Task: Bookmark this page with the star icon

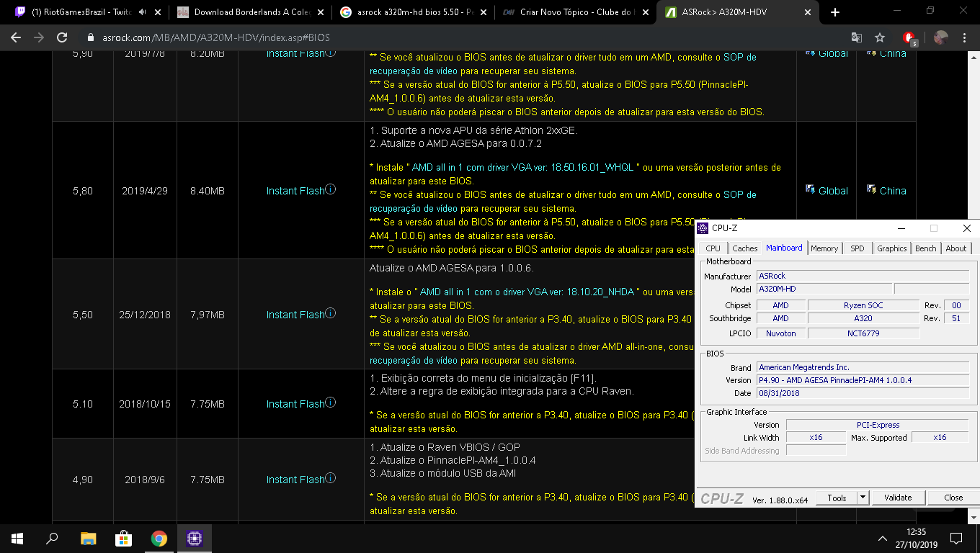Action: (x=880, y=37)
